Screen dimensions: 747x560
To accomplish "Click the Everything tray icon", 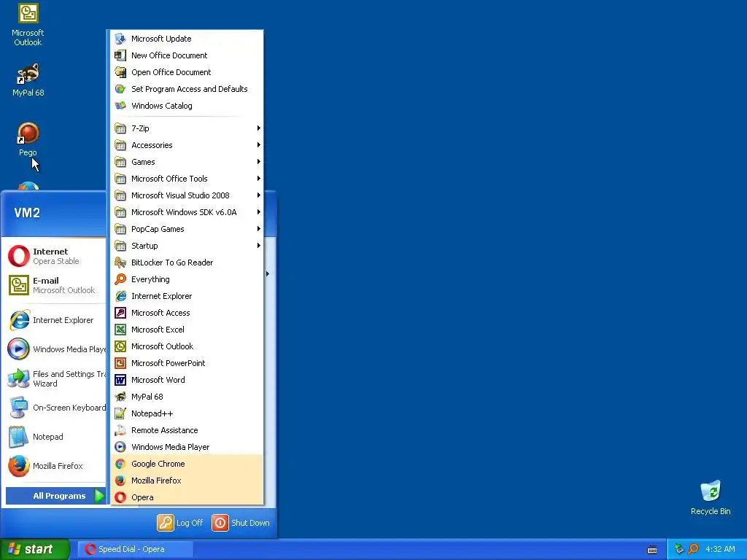I will (x=693, y=549).
